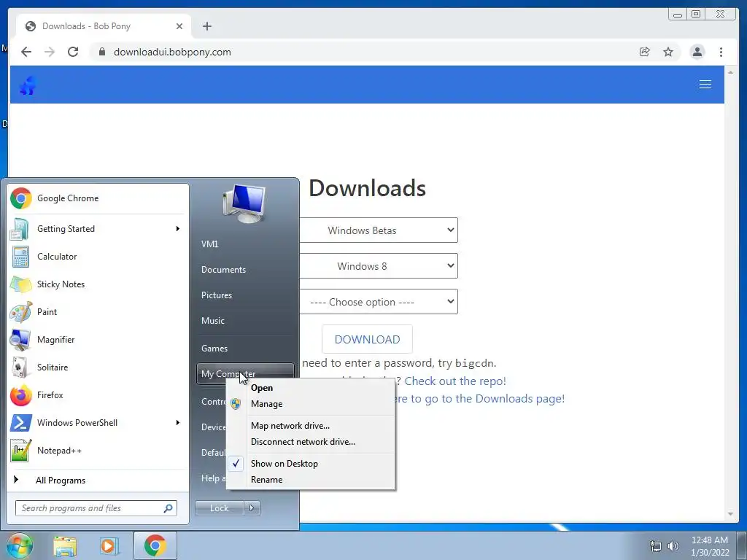The image size is (747, 560).
Task: Click the Lock button
Action: click(x=219, y=508)
